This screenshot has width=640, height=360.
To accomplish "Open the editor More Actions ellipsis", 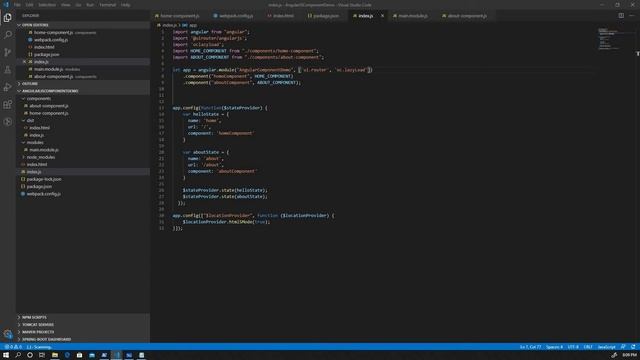I will click(632, 16).
